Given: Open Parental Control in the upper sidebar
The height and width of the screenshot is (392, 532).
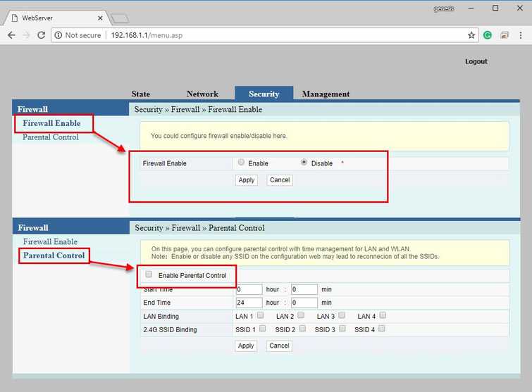Looking at the screenshot, I should 51,137.
